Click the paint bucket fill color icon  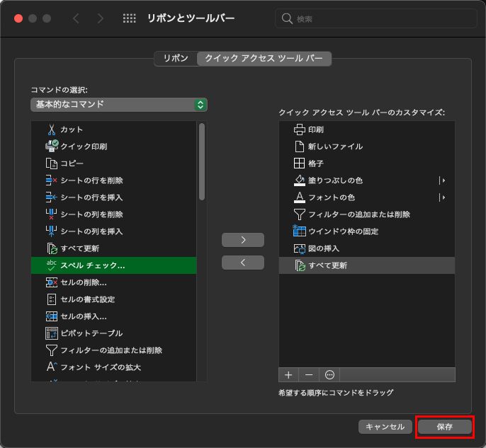299,180
